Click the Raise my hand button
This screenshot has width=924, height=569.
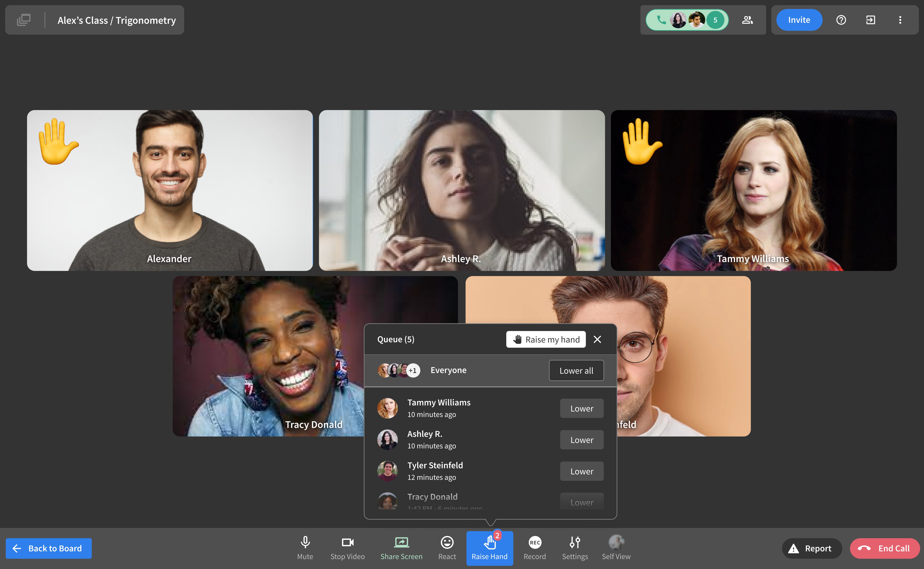click(546, 340)
